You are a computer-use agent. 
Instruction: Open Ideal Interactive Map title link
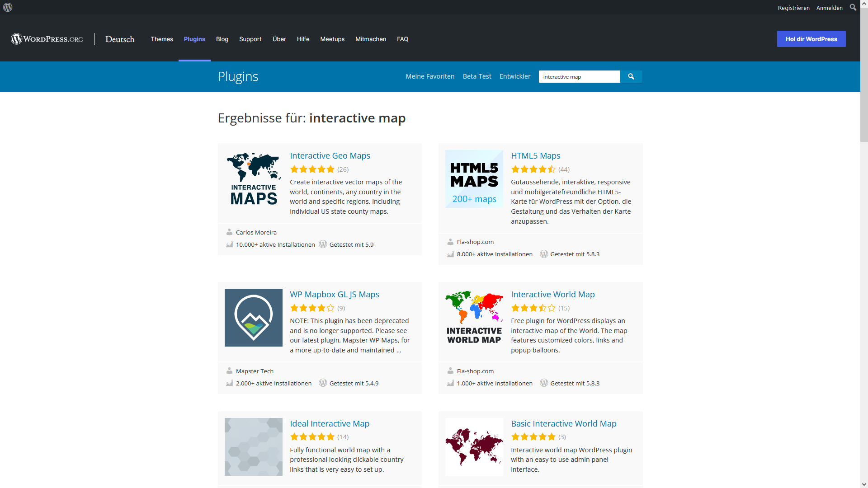point(330,423)
